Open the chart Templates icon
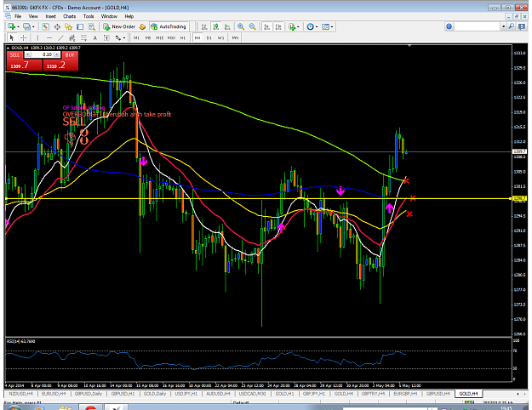The height and width of the screenshot is (410, 532). coord(326,26)
